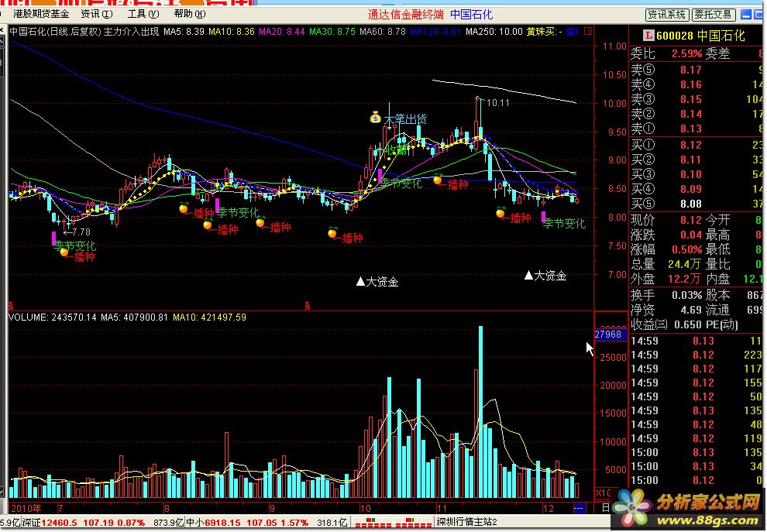
Task: Select the MA30: 8.75 indicator label
Action: (x=332, y=32)
